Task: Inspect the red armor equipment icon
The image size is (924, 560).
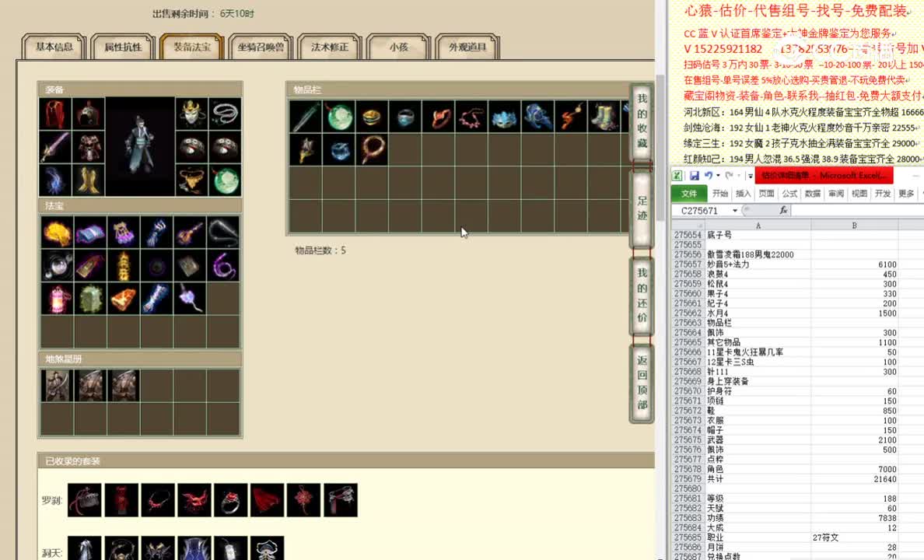Action: coord(89,147)
